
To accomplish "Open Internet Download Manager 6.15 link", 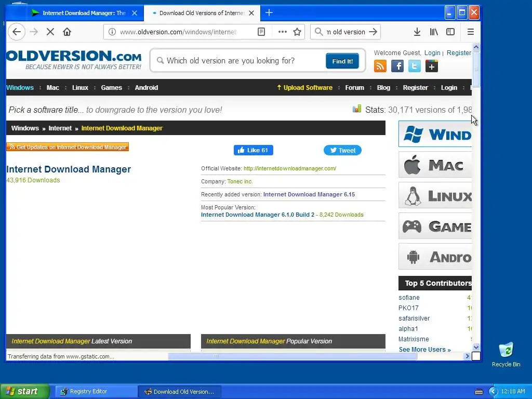I will click(309, 194).
